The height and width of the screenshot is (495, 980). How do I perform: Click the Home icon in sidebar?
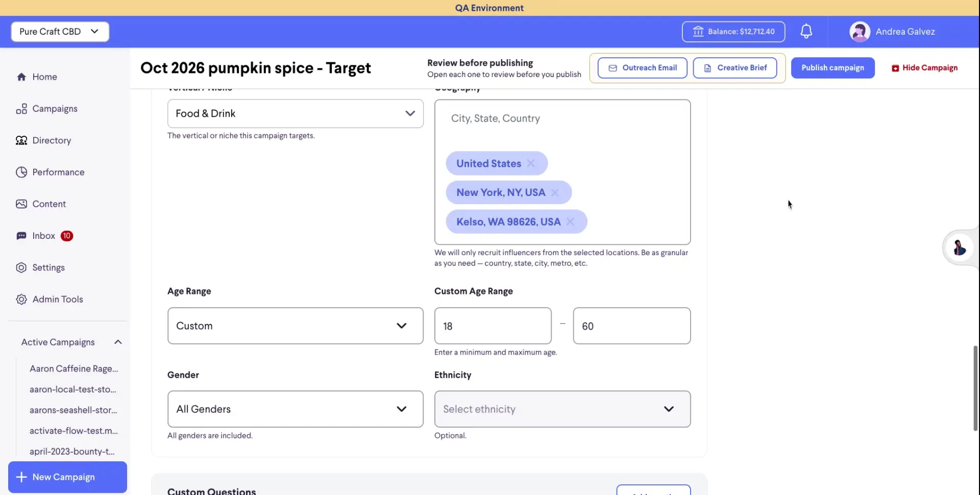click(21, 77)
